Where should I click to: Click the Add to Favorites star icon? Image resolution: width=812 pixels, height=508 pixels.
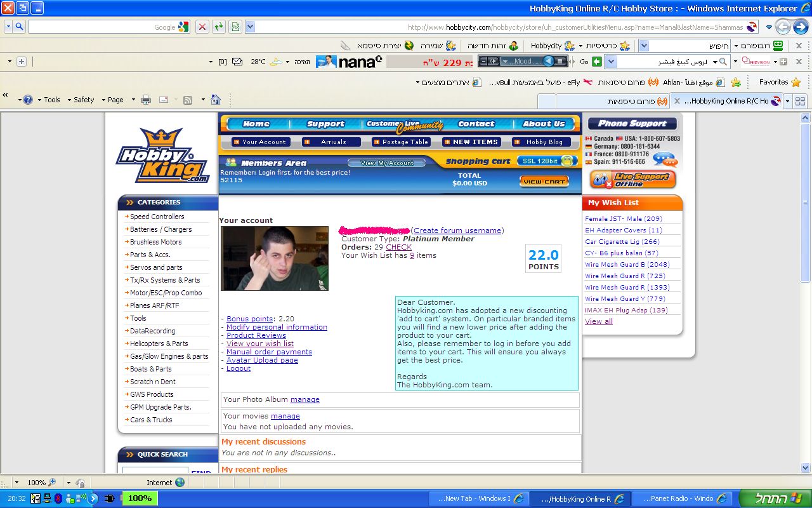coord(736,82)
